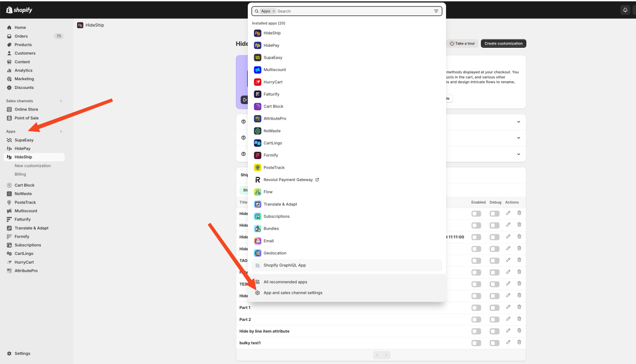Open NoWaste from the installed apps search list
The height and width of the screenshot is (364, 636).
tap(347, 131)
